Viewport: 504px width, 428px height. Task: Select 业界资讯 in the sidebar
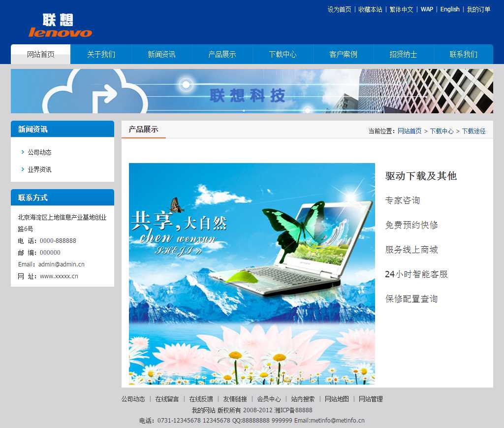click(x=39, y=169)
